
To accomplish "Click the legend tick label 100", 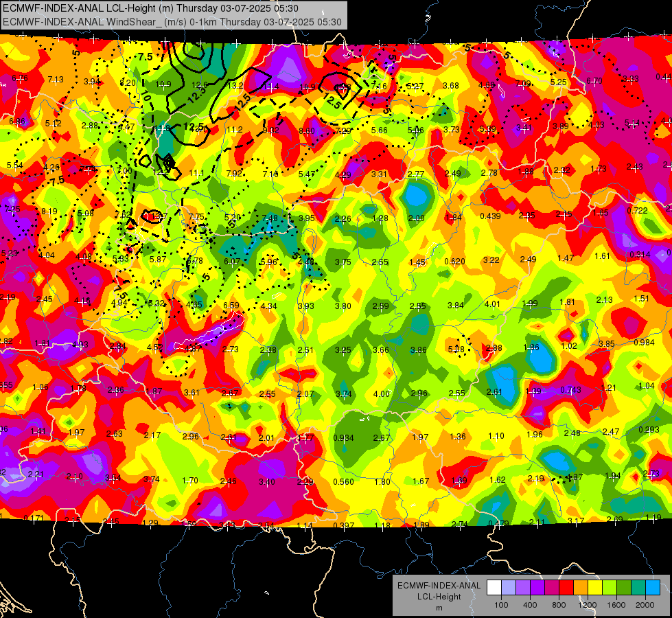I will [501, 605].
